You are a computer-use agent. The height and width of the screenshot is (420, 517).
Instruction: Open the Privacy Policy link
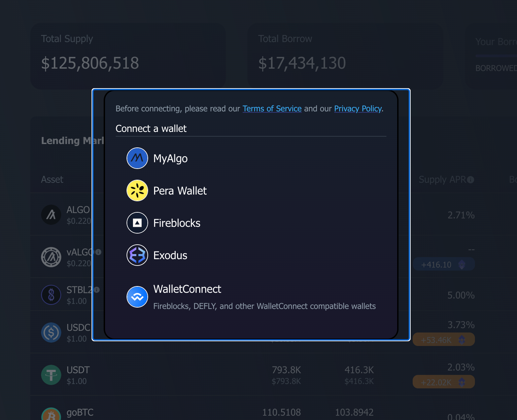(358, 109)
